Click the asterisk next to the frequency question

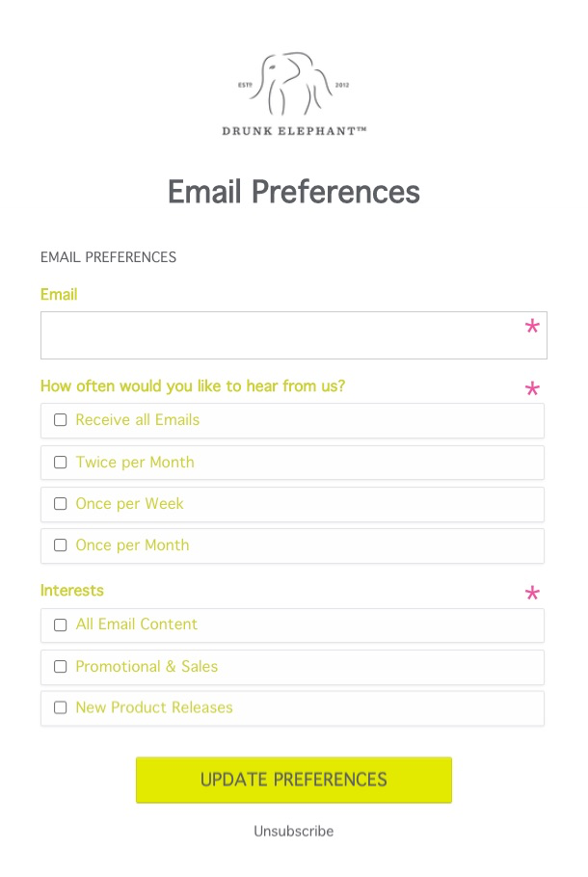click(532, 389)
